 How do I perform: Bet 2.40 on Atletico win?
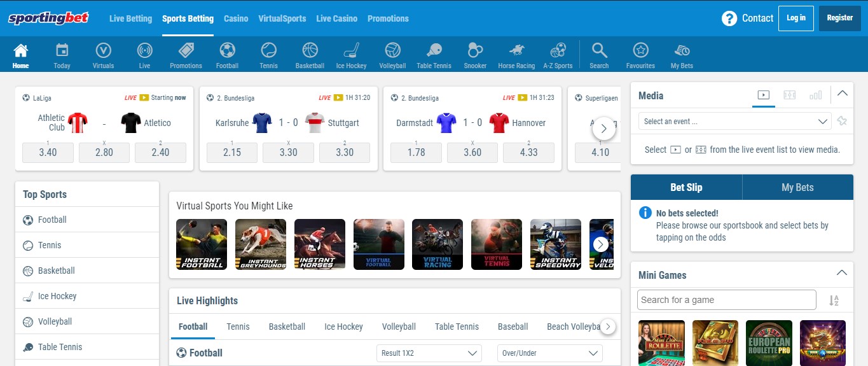(x=160, y=153)
